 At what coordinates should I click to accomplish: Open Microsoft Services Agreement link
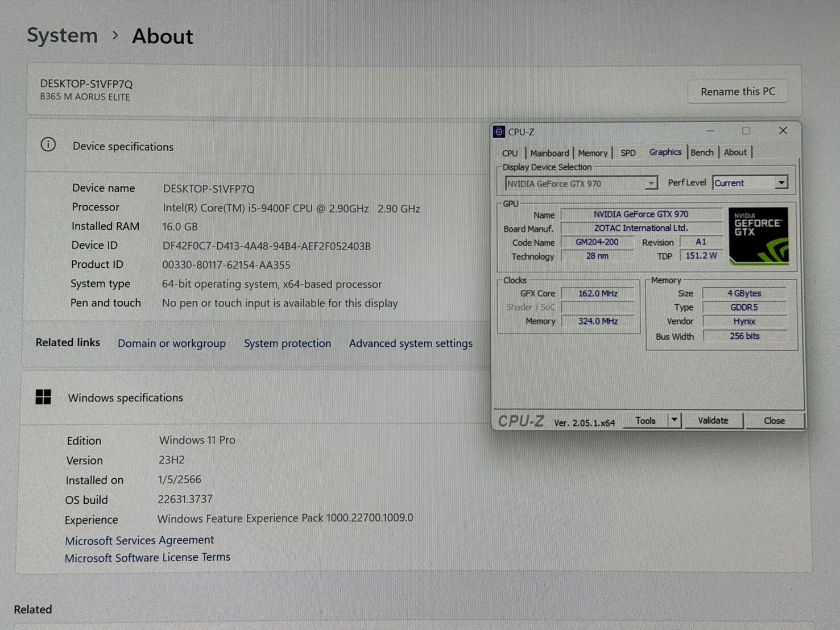click(139, 540)
